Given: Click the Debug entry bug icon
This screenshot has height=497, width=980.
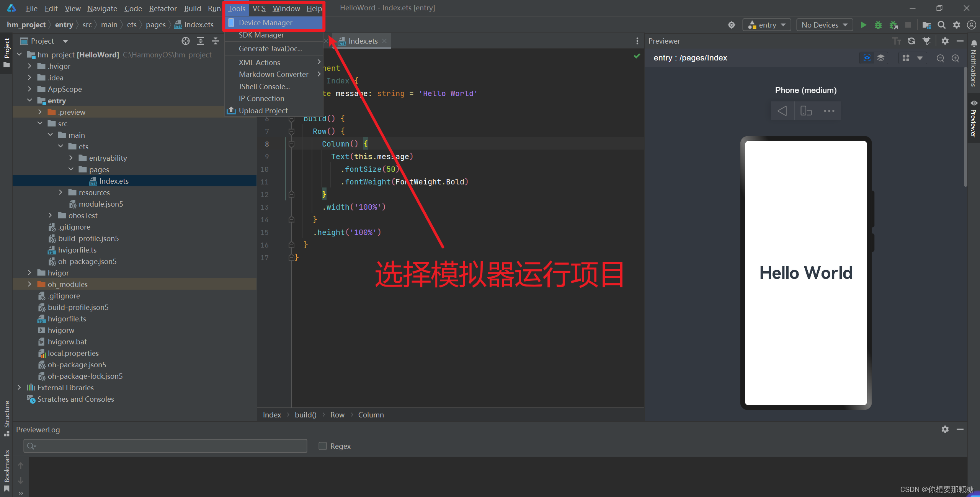Looking at the screenshot, I should click(878, 25).
